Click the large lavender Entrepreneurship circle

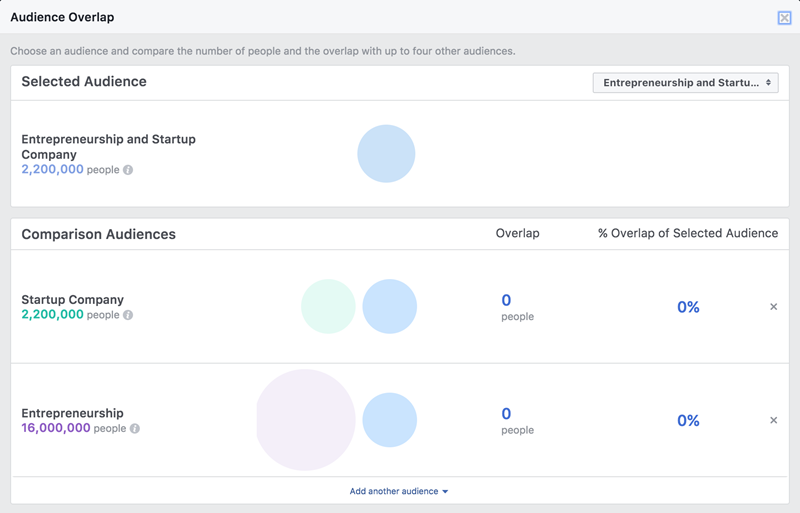[x=306, y=420]
